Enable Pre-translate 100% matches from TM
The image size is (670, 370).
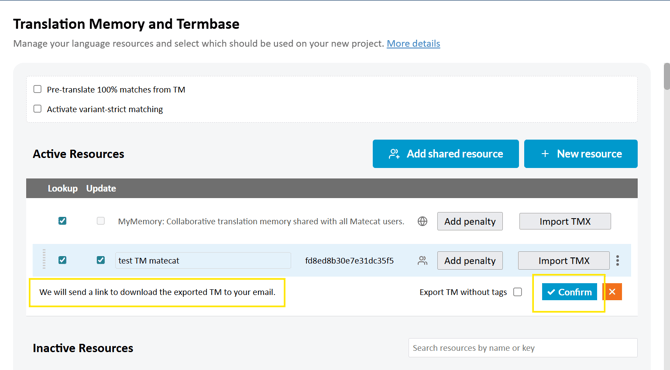click(x=38, y=89)
